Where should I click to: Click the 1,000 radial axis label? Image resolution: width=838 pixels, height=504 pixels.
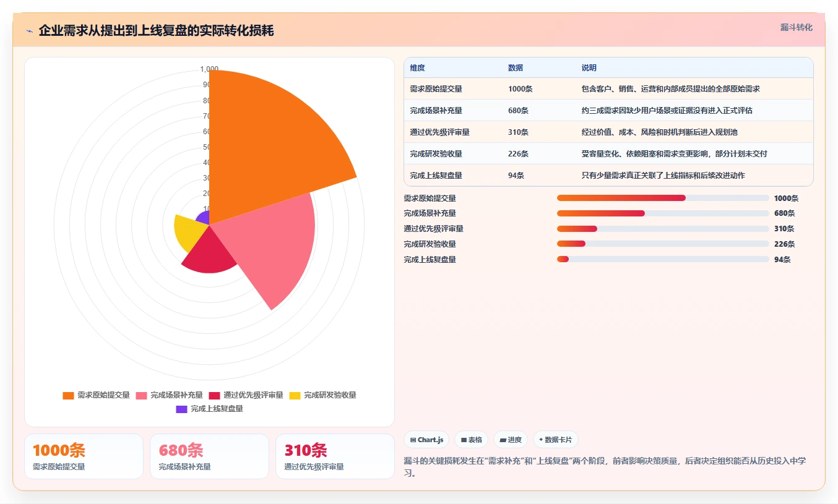coord(209,69)
